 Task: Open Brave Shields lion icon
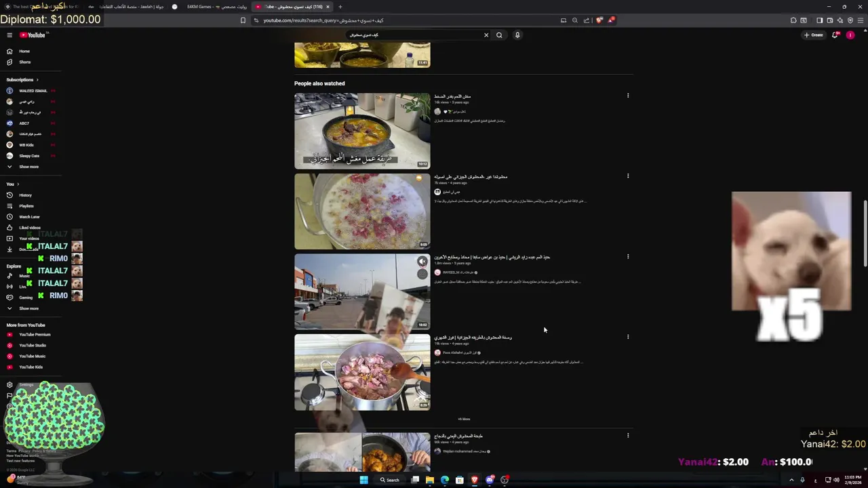(x=599, y=20)
